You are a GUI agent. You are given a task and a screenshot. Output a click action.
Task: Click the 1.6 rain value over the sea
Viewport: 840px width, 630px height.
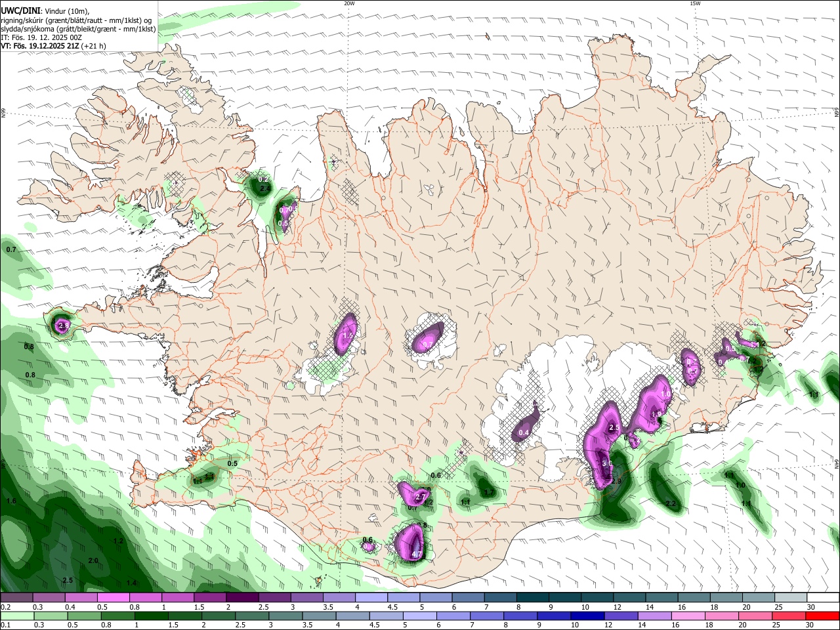coord(11,501)
